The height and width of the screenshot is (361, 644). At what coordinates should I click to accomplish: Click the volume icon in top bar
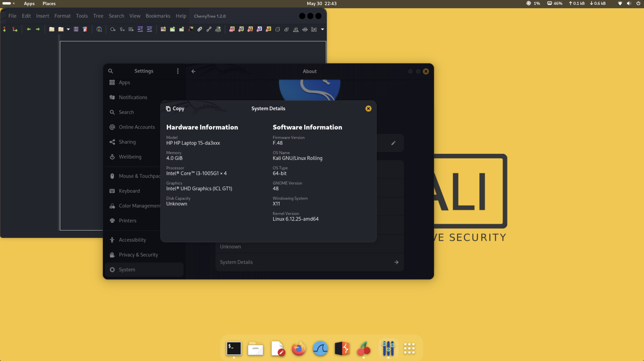(x=629, y=3)
